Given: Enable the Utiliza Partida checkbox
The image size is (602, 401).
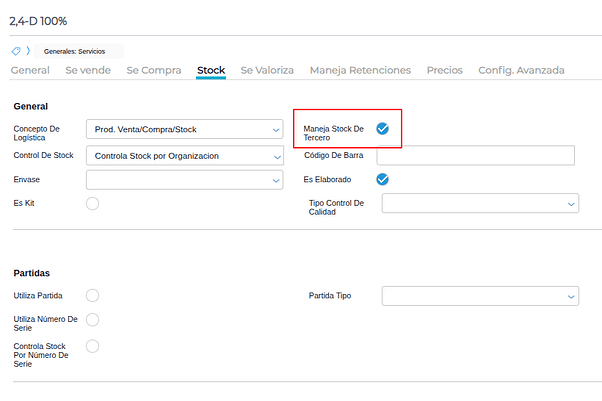Looking at the screenshot, I should point(93,295).
